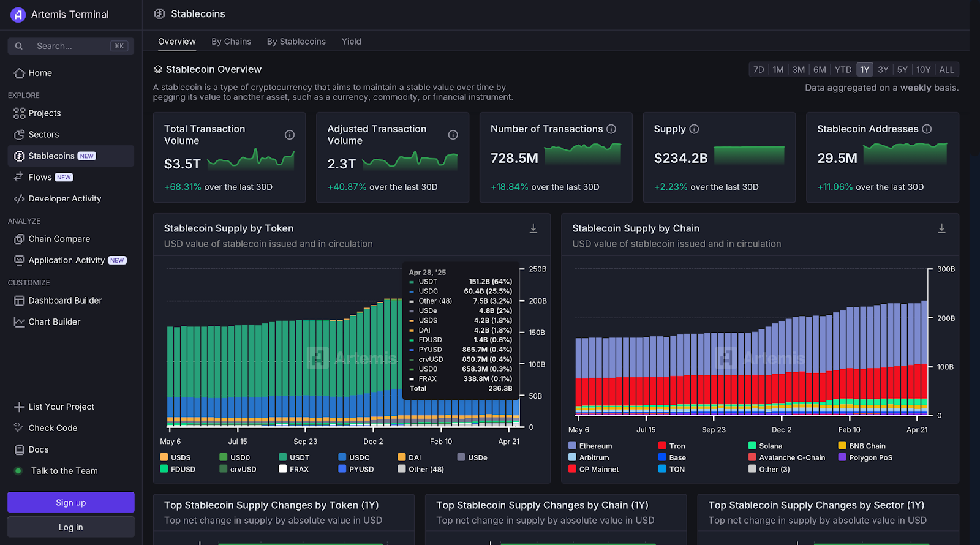Select the 3Y time range
Image resolution: width=980 pixels, height=545 pixels.
point(883,70)
